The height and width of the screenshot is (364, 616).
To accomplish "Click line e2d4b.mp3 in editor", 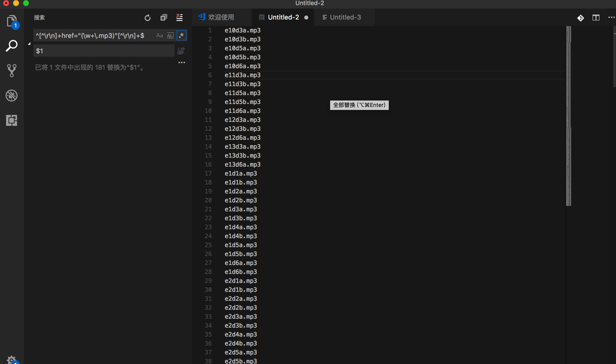I will point(241,344).
